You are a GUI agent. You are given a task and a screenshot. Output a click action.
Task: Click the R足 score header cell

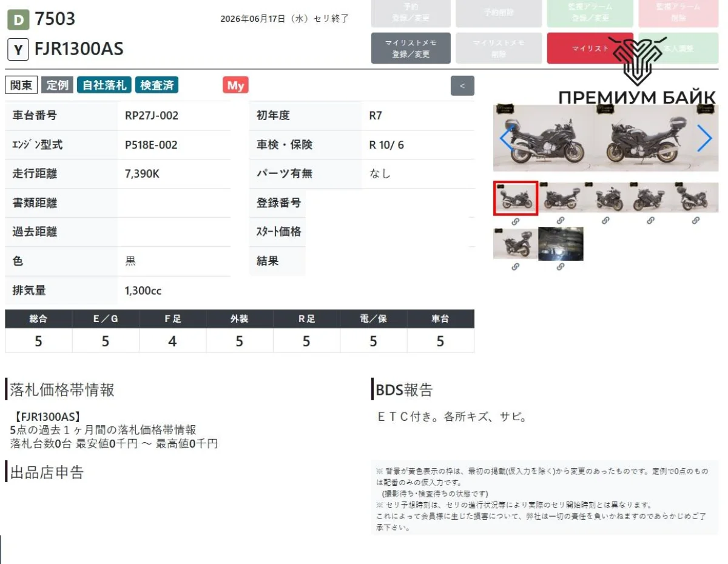click(306, 318)
